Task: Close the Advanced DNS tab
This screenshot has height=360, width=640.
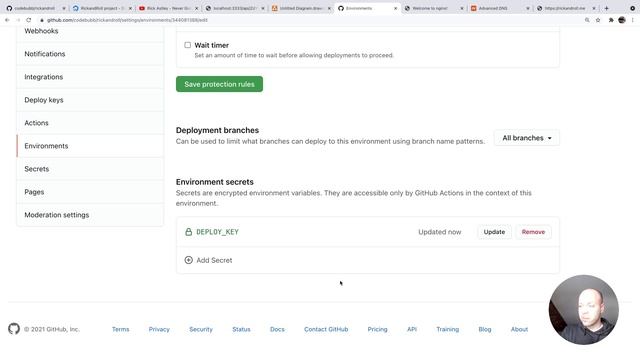Action: point(528,8)
